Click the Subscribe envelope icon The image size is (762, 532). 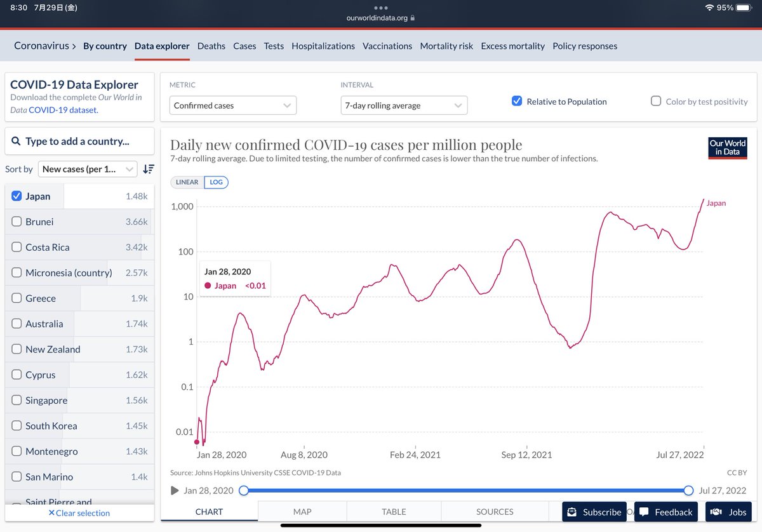[572, 512]
